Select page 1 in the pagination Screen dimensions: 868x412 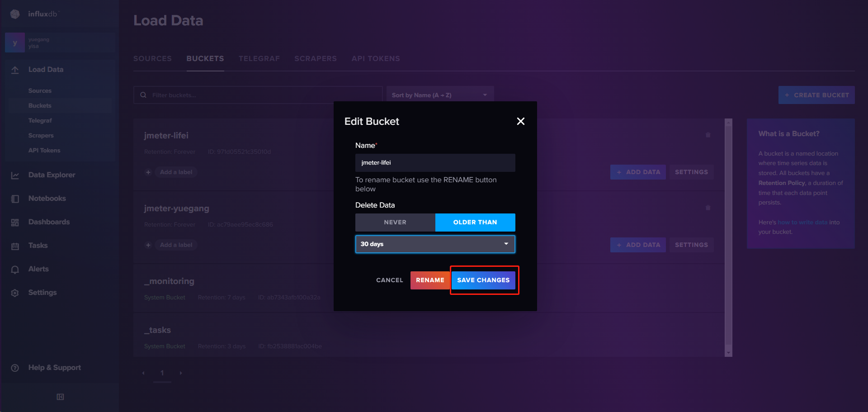pos(162,373)
